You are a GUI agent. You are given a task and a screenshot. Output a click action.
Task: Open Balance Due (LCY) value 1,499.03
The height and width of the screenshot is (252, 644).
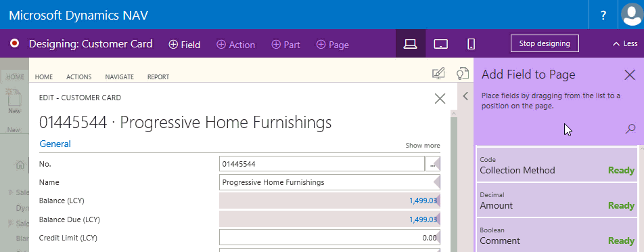click(x=423, y=219)
